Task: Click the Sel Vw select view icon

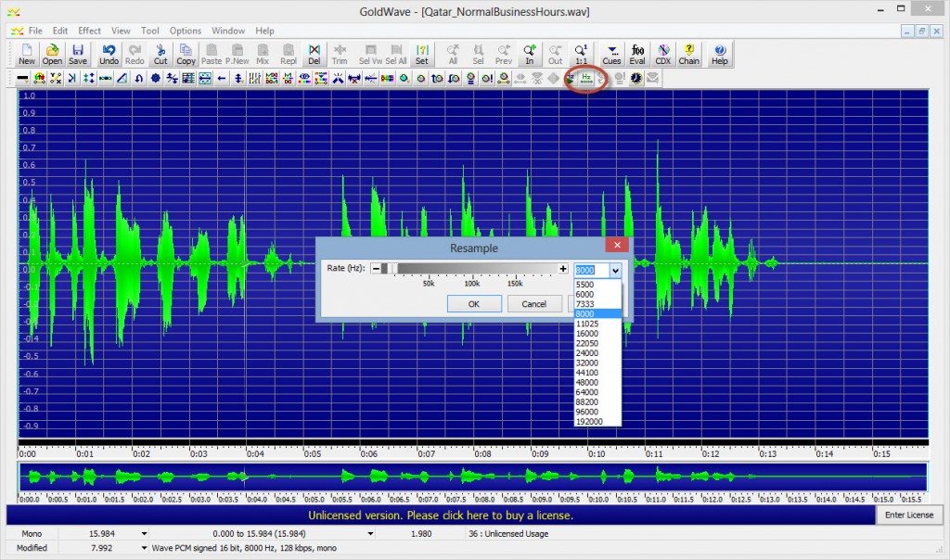Action: [x=370, y=54]
